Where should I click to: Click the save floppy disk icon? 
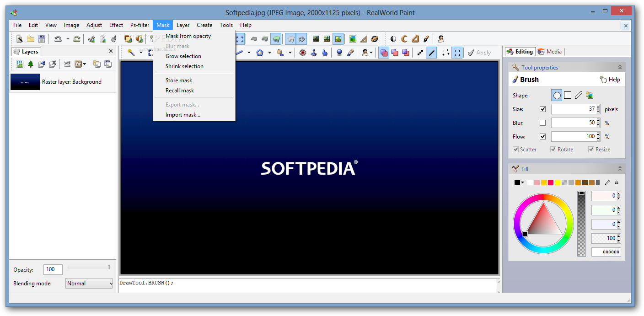click(42, 39)
